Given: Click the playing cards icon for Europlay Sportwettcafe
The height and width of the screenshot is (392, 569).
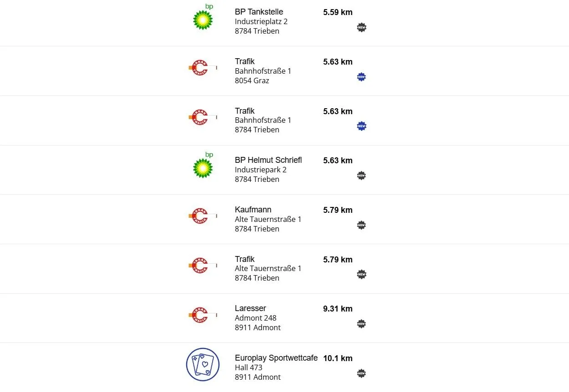Looking at the screenshot, I should pyautogui.click(x=203, y=365).
